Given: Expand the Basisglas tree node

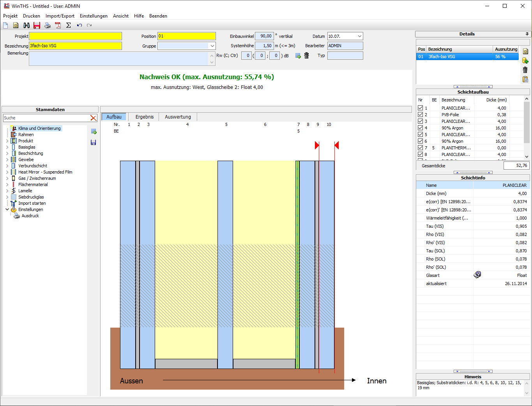Looking at the screenshot, I should [x=7, y=147].
